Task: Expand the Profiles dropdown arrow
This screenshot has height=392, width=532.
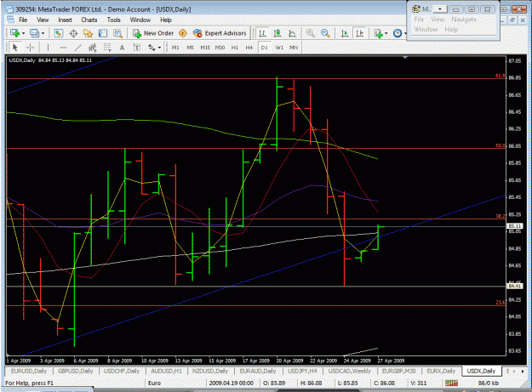Action: click(x=43, y=33)
